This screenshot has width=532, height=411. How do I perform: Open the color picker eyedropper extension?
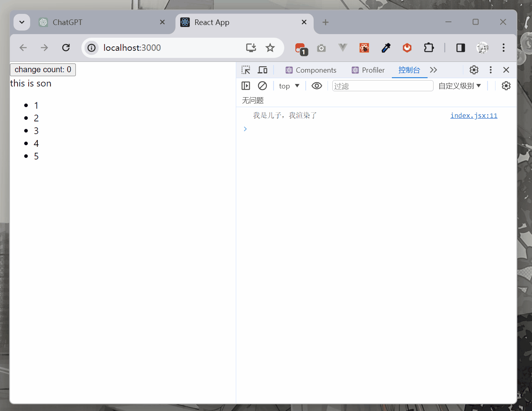[386, 48]
